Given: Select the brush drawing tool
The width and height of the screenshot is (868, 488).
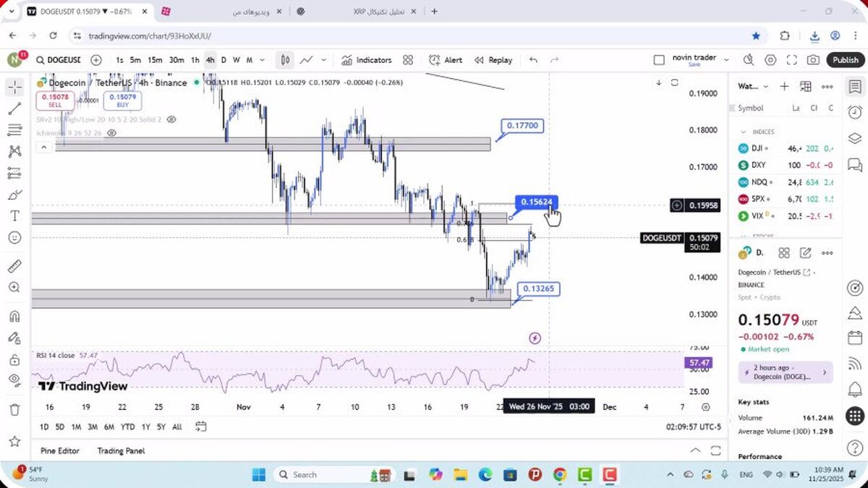Looking at the screenshot, I should (x=14, y=195).
